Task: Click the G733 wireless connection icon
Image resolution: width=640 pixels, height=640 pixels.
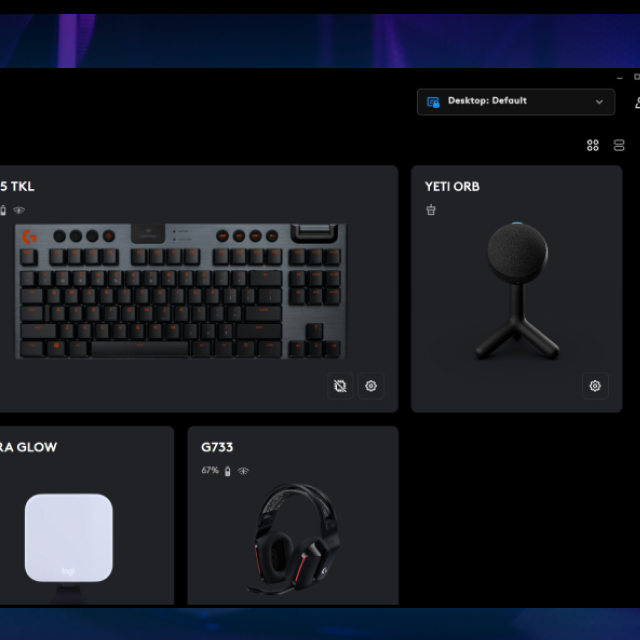Action: point(243,471)
